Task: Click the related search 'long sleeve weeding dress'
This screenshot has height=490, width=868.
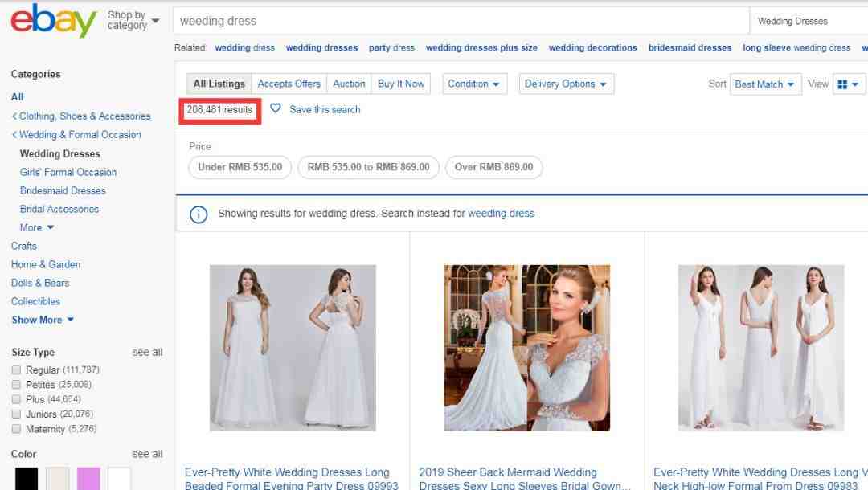Action: click(x=796, y=48)
